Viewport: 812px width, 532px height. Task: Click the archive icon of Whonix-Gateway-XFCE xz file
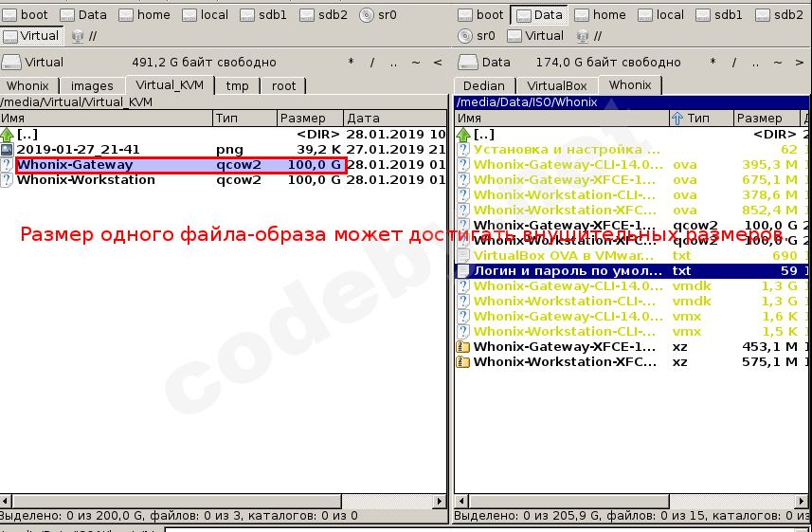click(463, 347)
